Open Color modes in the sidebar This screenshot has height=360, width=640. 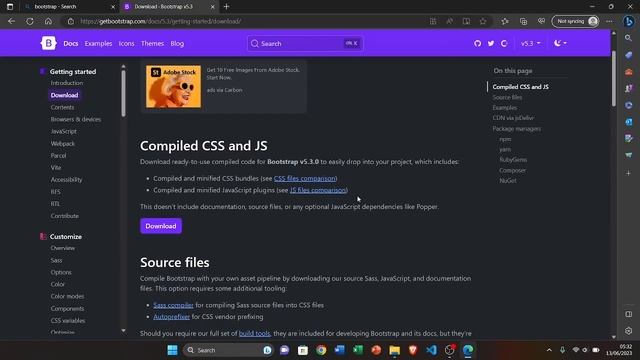click(x=67, y=296)
